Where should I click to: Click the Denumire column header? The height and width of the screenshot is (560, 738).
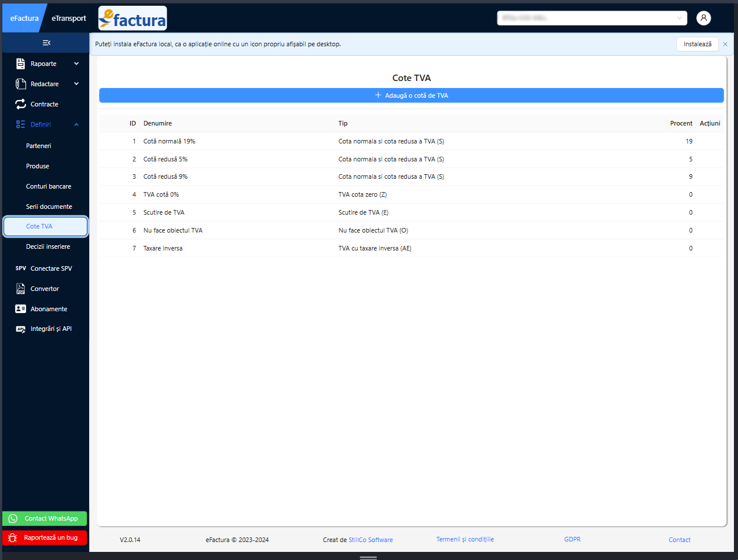(x=157, y=123)
